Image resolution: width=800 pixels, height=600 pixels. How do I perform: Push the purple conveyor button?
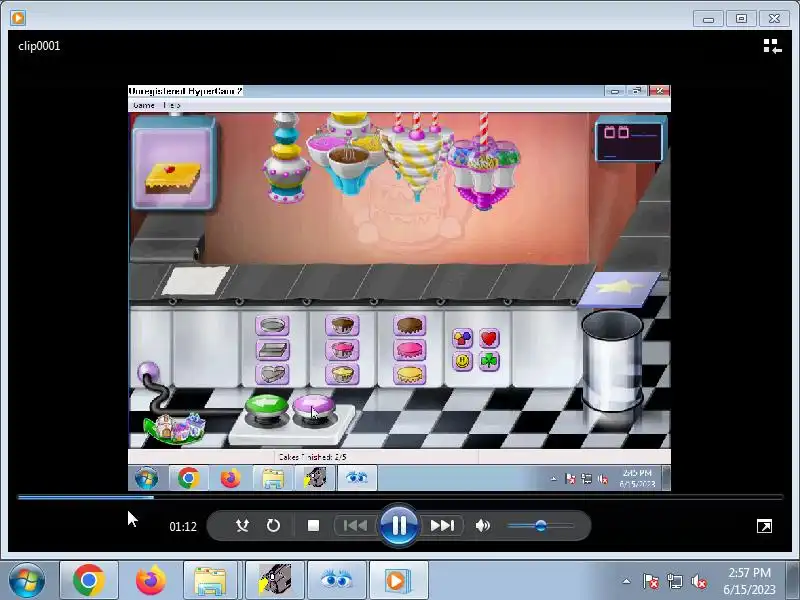pyautogui.click(x=314, y=410)
